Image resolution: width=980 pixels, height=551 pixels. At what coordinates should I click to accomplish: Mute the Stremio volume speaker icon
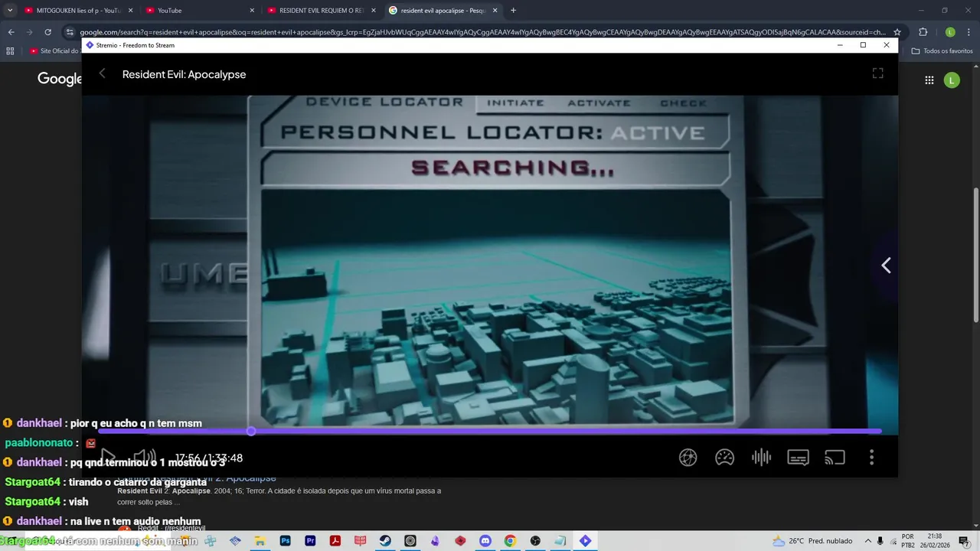click(145, 458)
